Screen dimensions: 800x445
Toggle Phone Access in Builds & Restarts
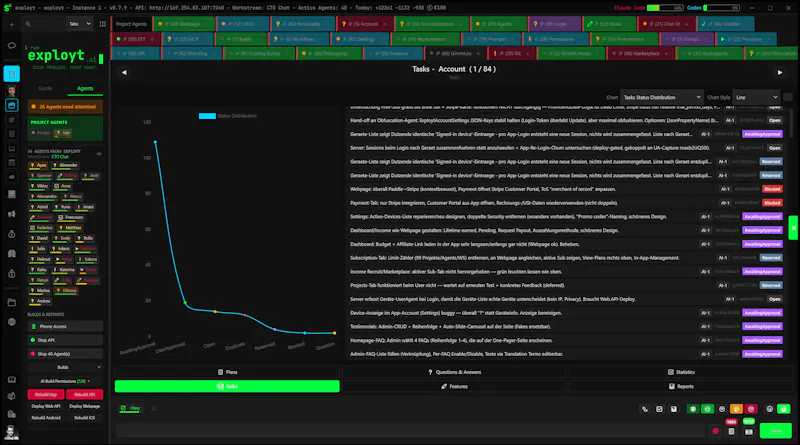(x=65, y=327)
